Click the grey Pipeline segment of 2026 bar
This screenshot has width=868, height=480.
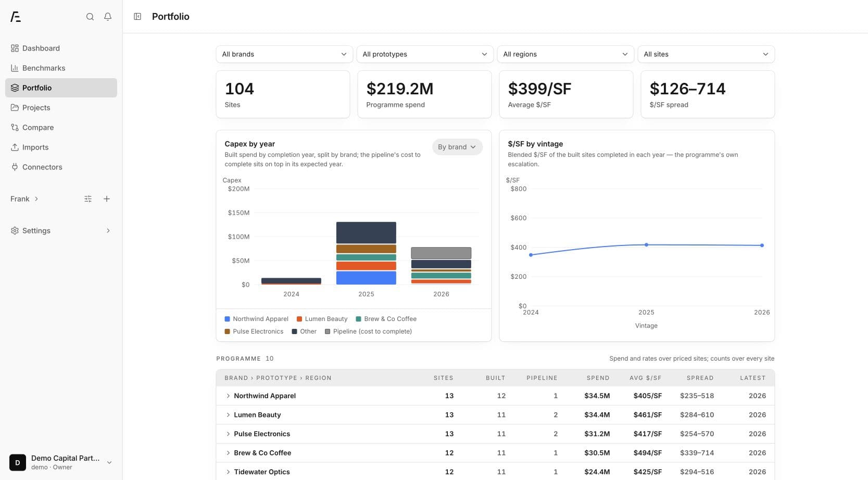coord(441,253)
